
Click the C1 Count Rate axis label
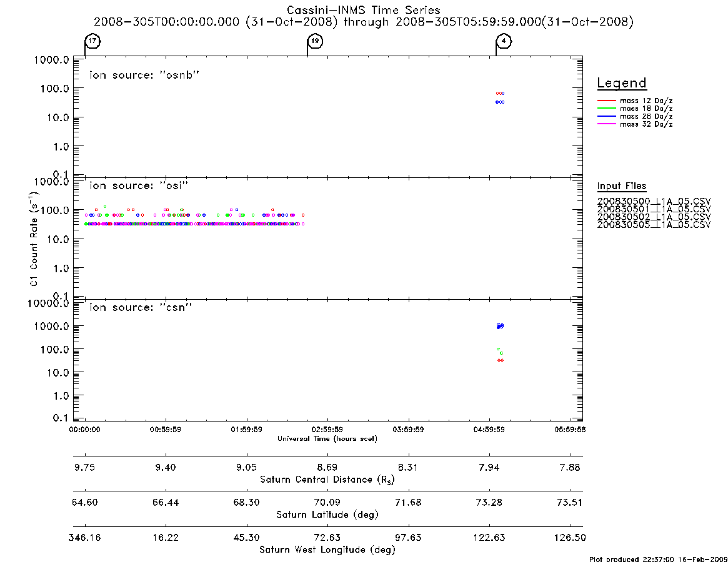[x=34, y=239]
